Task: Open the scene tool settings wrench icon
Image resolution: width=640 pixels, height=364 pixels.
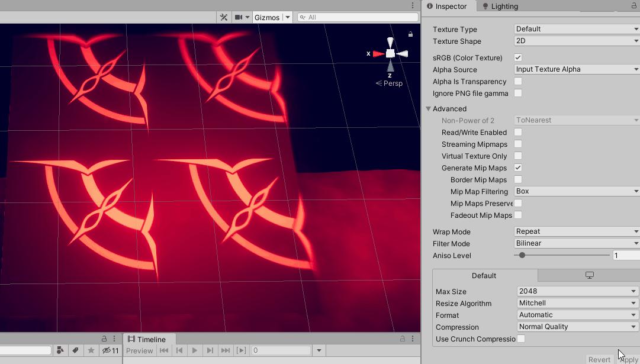Action: click(223, 17)
